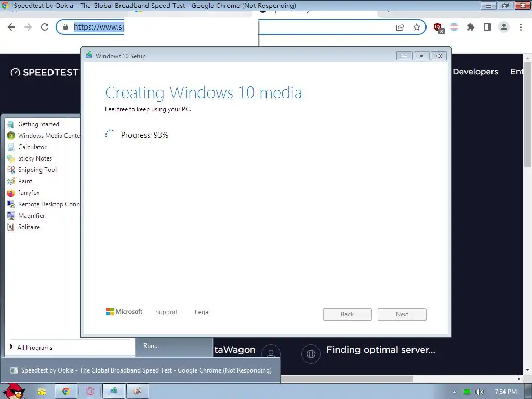Click the Magnifier icon in Start list
Viewport: 532px width, 399px height.
(11, 216)
